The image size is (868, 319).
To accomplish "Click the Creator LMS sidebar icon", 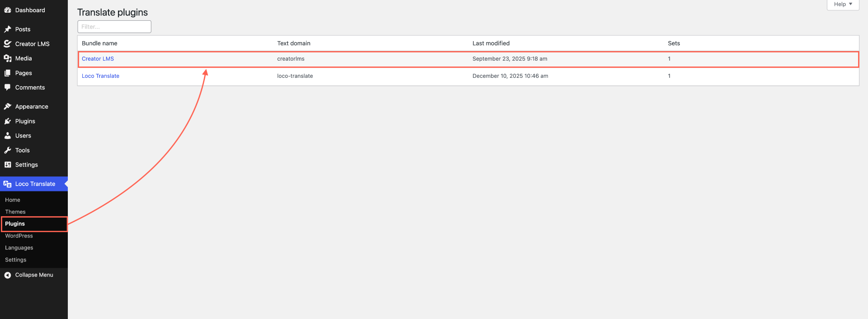I will tap(8, 43).
